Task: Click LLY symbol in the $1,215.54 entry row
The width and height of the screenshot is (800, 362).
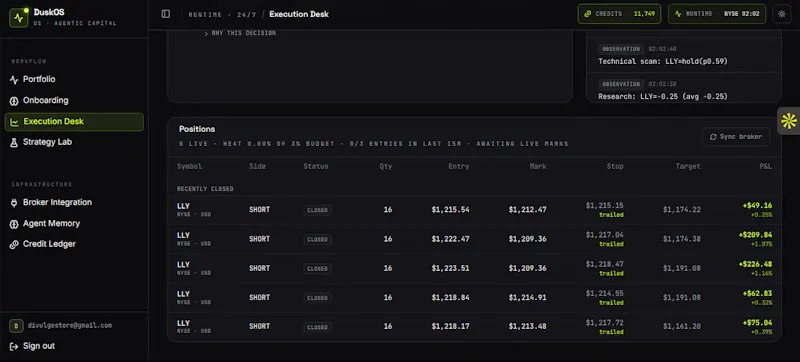Action: pos(183,206)
